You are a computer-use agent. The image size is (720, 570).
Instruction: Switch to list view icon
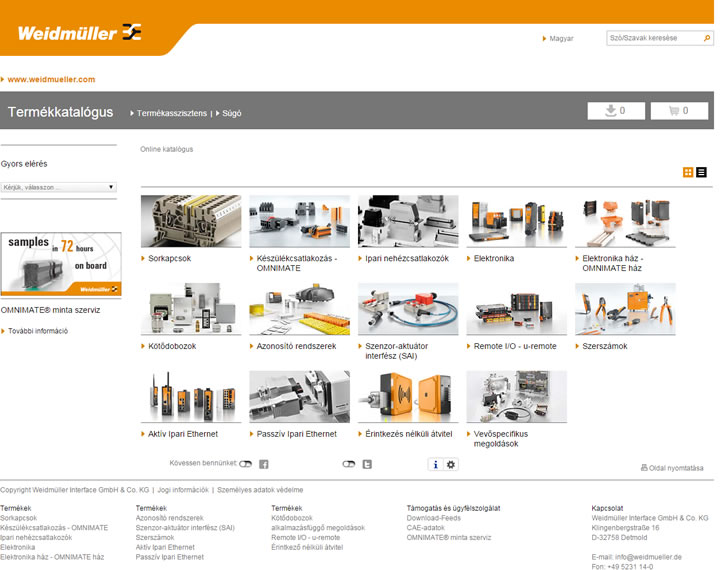click(701, 172)
